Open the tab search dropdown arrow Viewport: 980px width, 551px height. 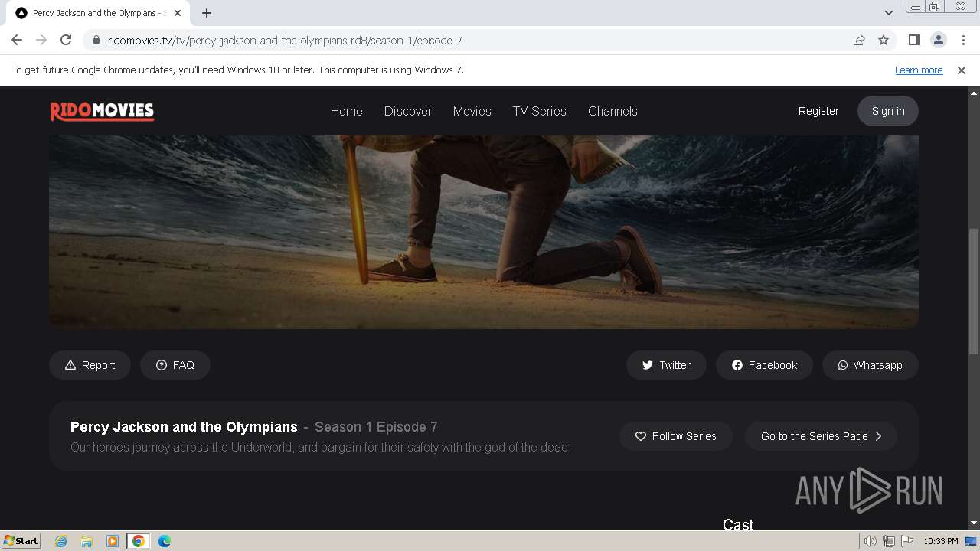[888, 13]
